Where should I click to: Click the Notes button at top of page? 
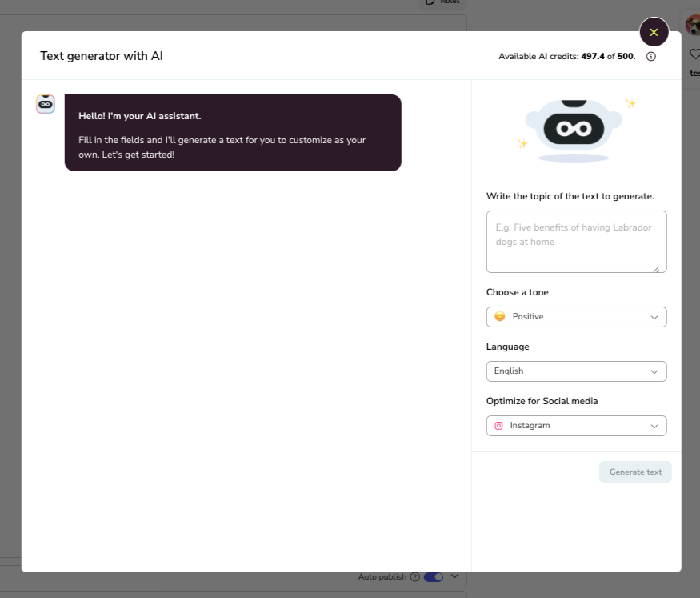click(x=441, y=2)
